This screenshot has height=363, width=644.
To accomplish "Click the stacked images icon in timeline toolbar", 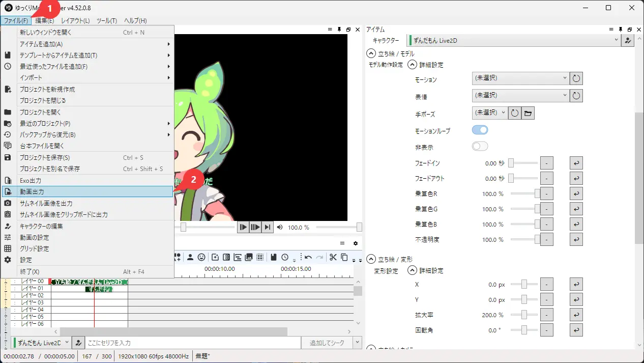I will [x=249, y=257].
